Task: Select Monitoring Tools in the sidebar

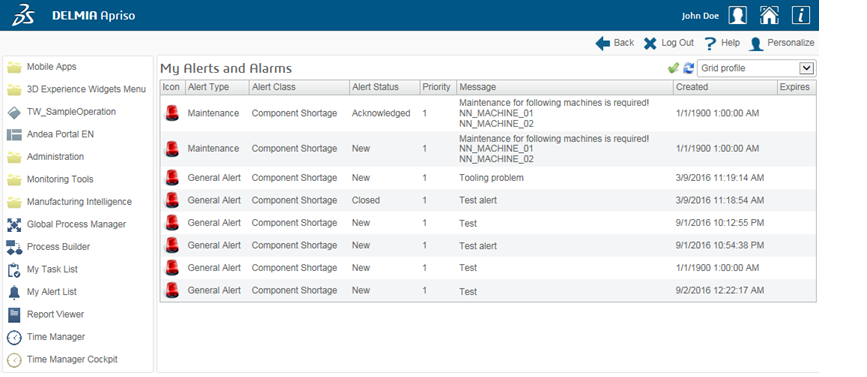Action: (60, 180)
